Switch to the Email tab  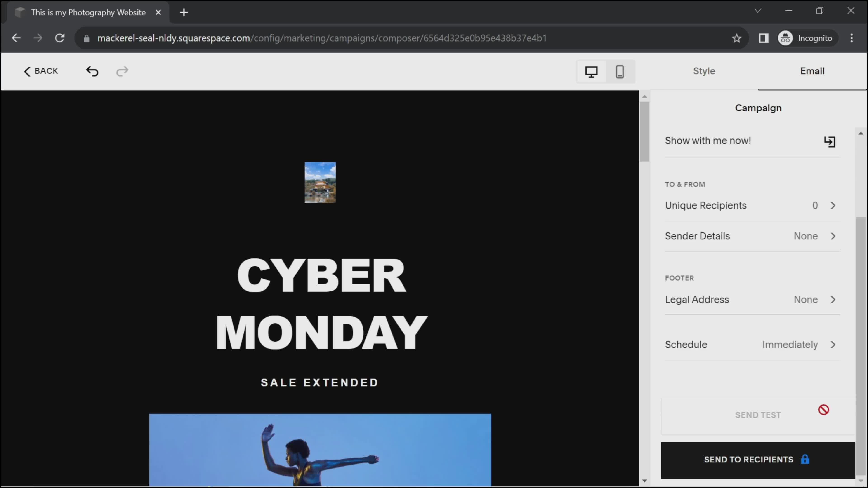click(813, 70)
